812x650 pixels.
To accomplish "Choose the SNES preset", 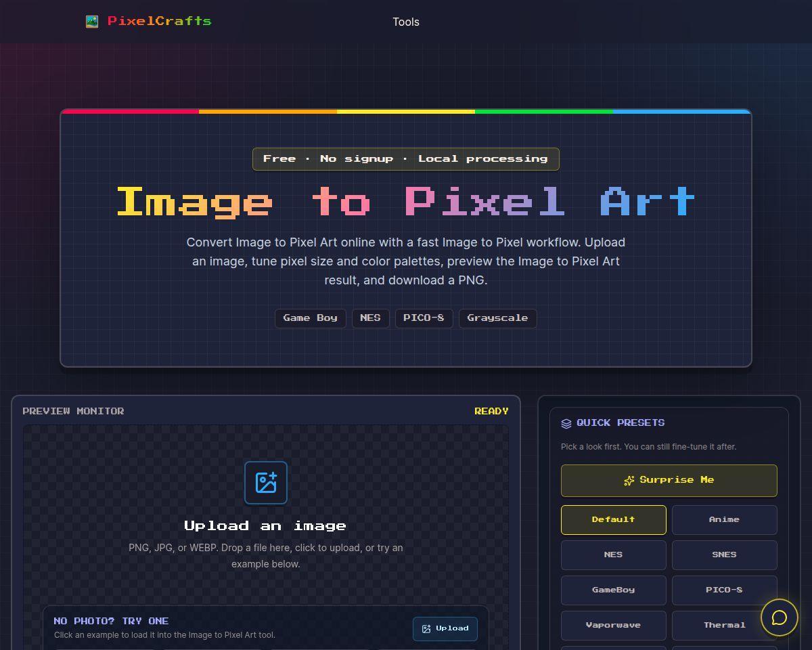I will [x=725, y=555].
